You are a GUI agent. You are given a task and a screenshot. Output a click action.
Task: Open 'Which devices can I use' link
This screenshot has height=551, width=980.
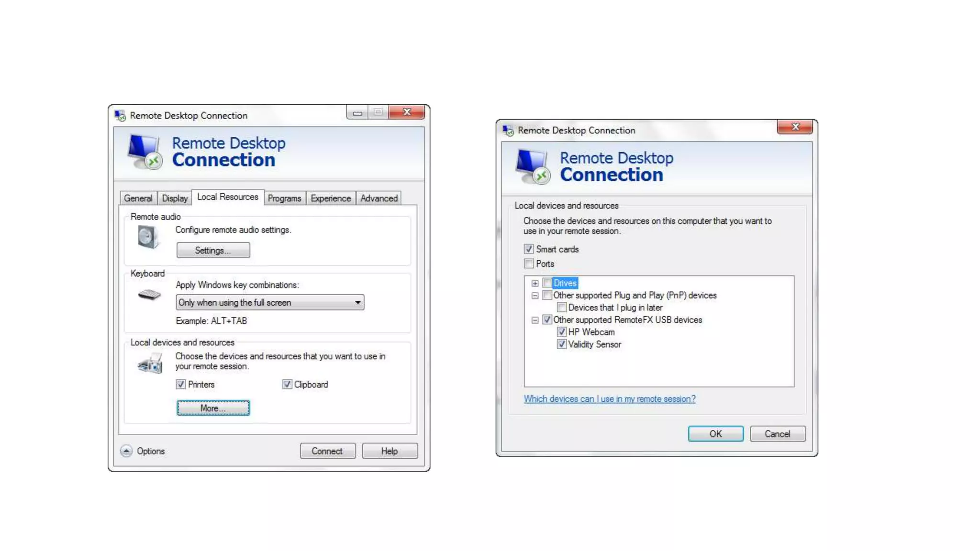pos(610,399)
